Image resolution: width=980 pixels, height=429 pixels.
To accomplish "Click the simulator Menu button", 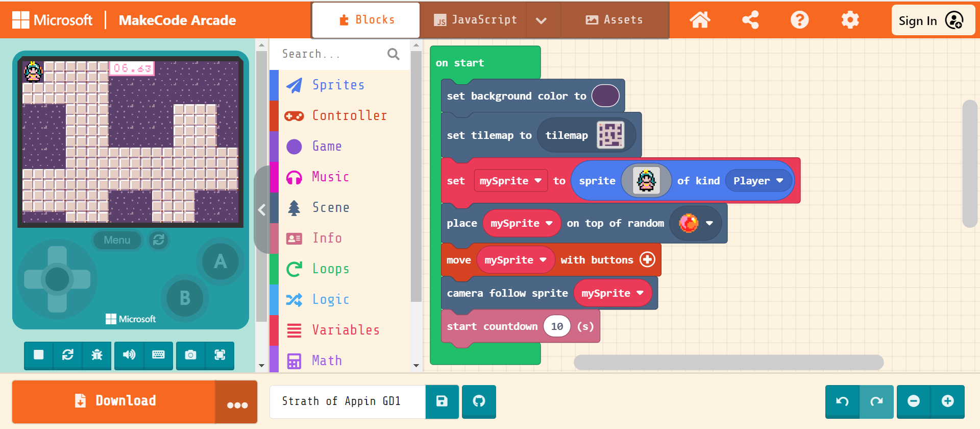I will [x=117, y=240].
